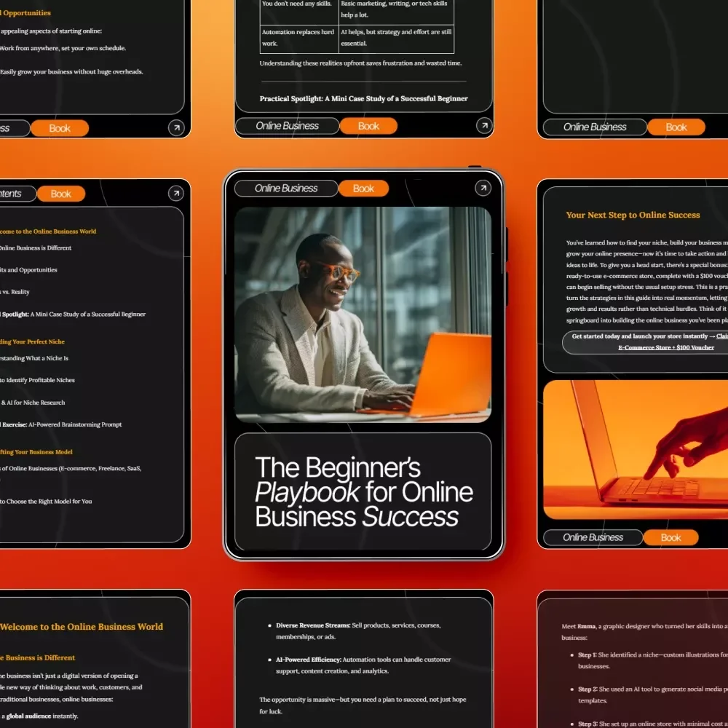The image size is (728, 728).
Task: Open the E-Commerce Store + $100 Voucher link
Action: pos(666,347)
